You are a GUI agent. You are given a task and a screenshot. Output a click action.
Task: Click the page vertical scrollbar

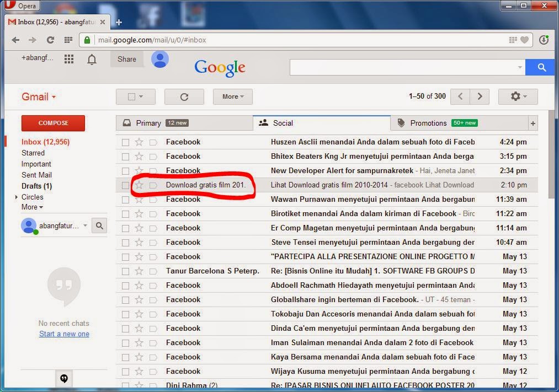pyautogui.click(x=551, y=154)
